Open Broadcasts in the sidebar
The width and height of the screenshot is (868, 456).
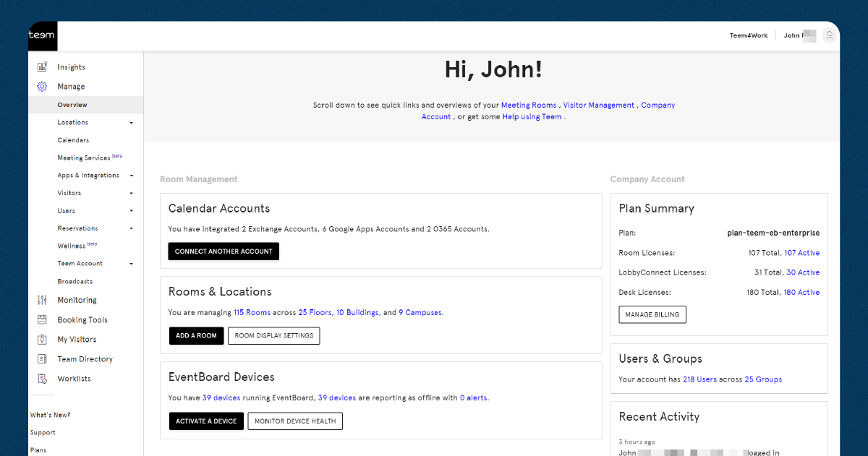[75, 281]
